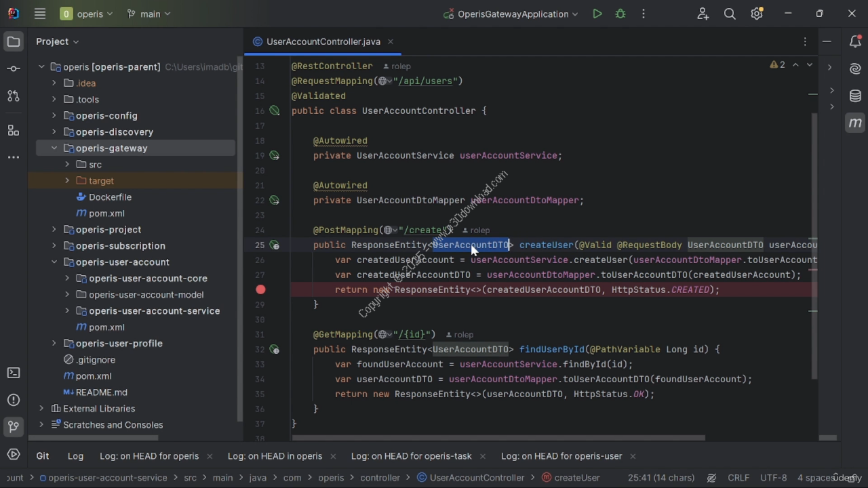Start debugging with the bug icon
Screen dimensions: 868x488
620,14
